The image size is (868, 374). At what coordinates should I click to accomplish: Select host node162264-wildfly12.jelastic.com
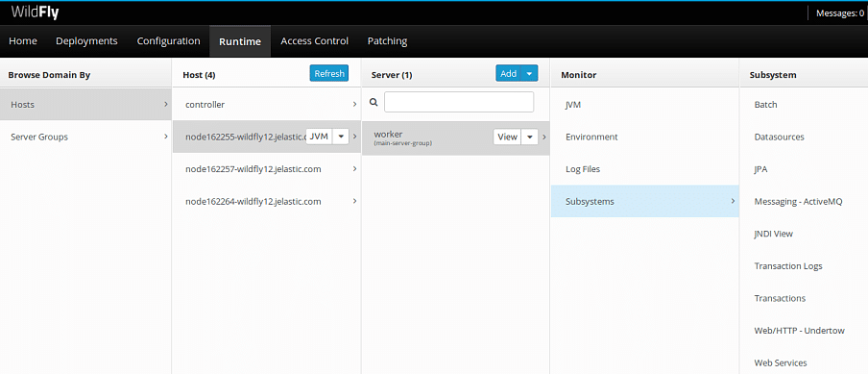(266, 201)
